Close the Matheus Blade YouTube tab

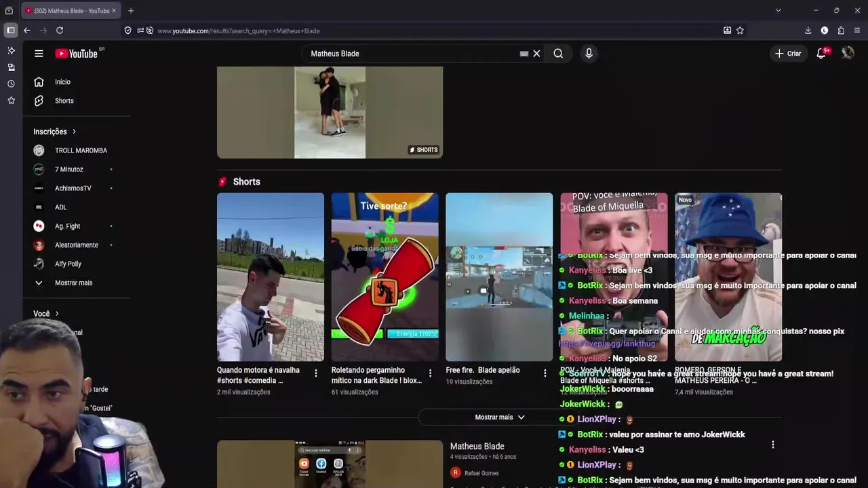coord(114,11)
